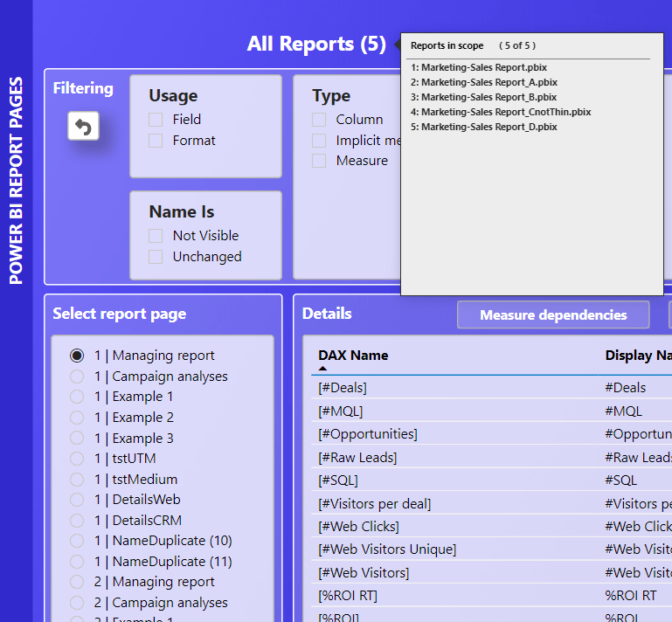This screenshot has width=672, height=622.
Task: Open the Power BI Report Pages side tab
Action: click(x=17, y=181)
